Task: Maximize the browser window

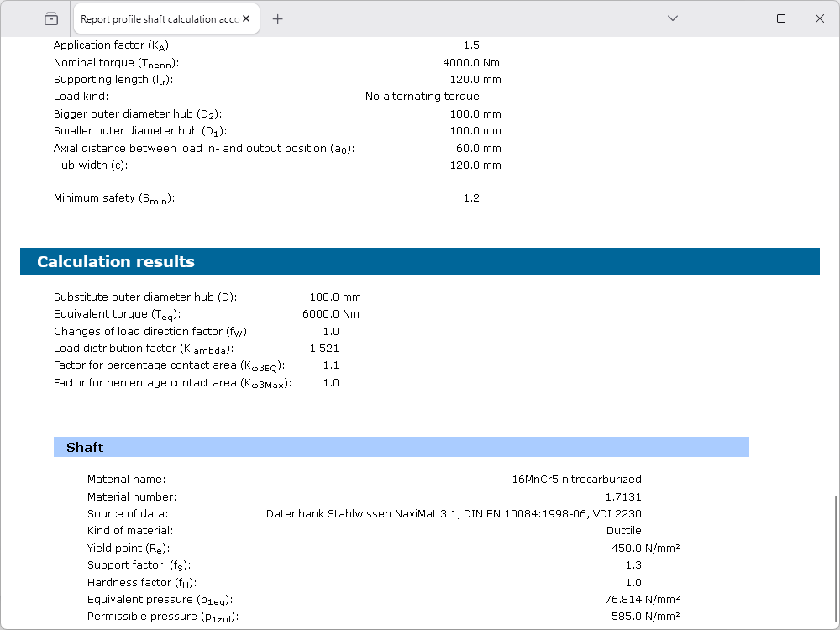Action: 781,18
